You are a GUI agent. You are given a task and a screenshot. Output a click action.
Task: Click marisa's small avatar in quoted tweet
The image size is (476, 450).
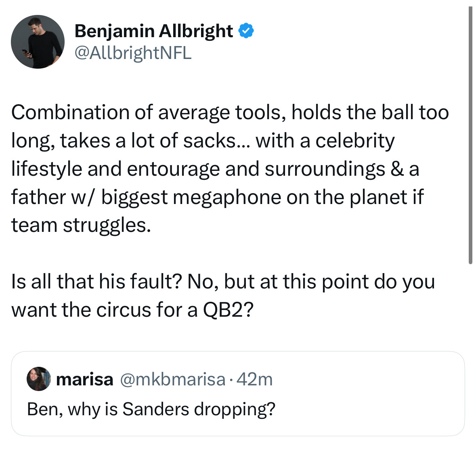pyautogui.click(x=38, y=379)
